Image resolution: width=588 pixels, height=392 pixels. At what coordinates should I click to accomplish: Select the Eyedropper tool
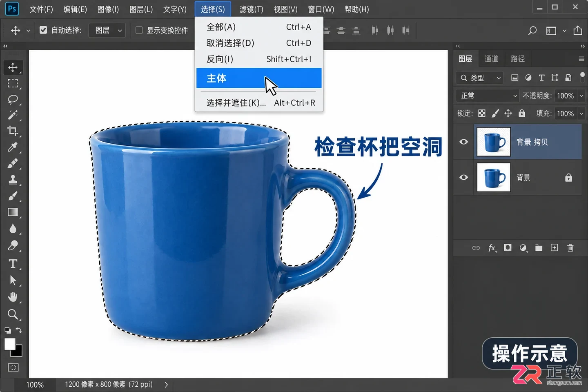click(13, 147)
